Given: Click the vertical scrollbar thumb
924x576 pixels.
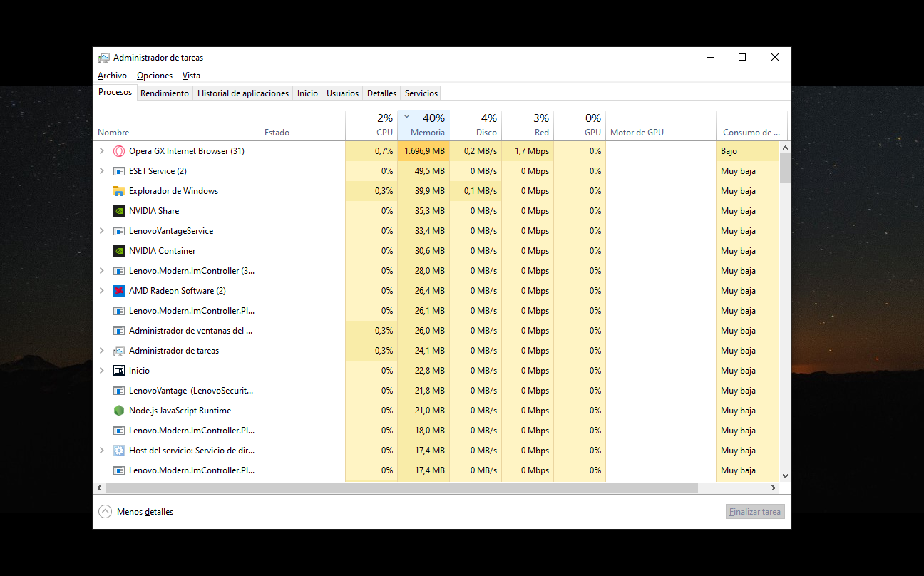Looking at the screenshot, I should 785,169.
